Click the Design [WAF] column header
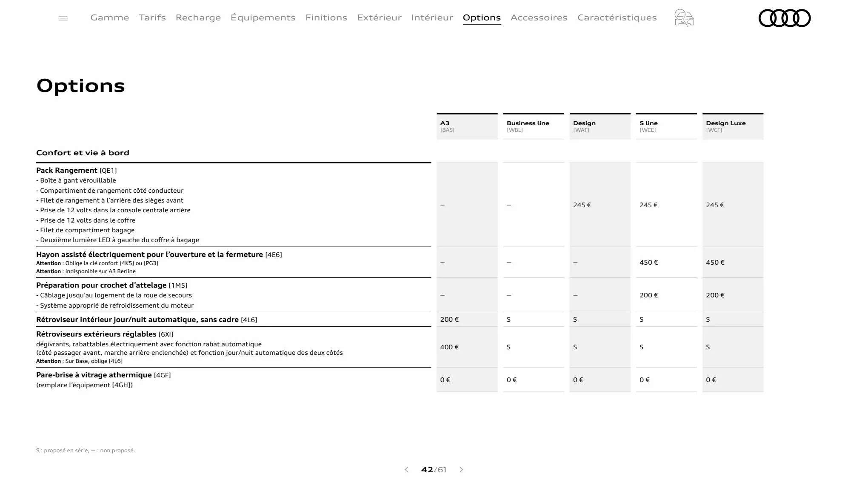 [x=600, y=126]
